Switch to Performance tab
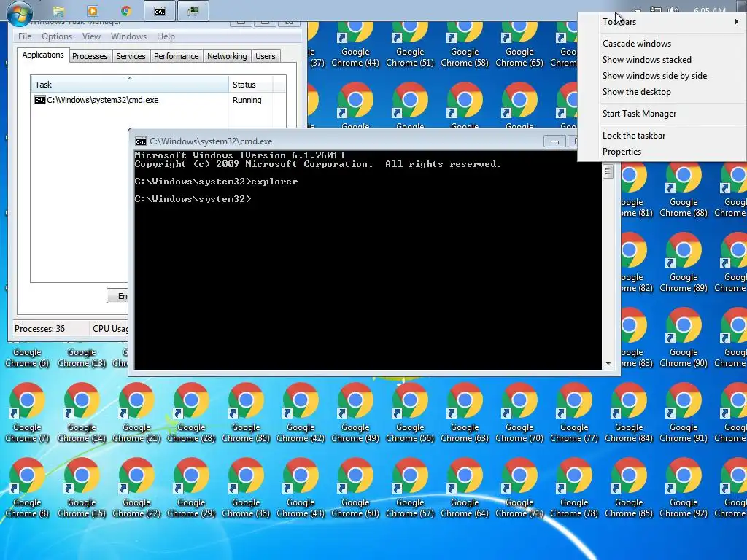 click(x=176, y=56)
